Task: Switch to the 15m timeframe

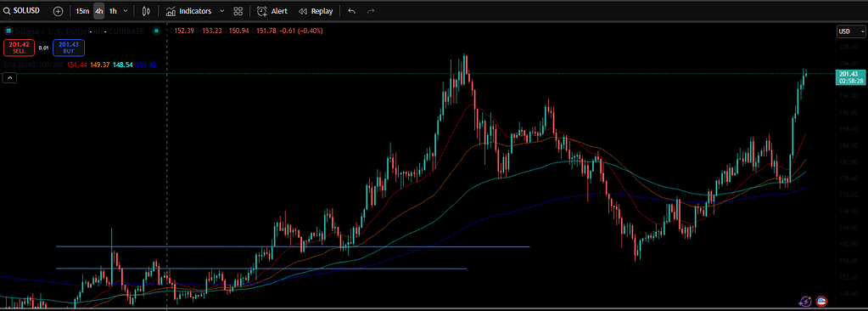Action: (x=82, y=11)
